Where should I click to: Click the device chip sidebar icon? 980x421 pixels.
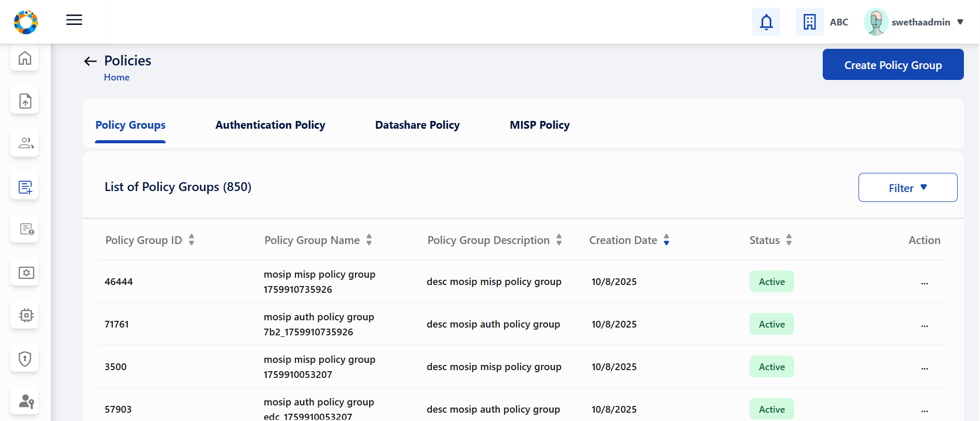pyautogui.click(x=25, y=315)
